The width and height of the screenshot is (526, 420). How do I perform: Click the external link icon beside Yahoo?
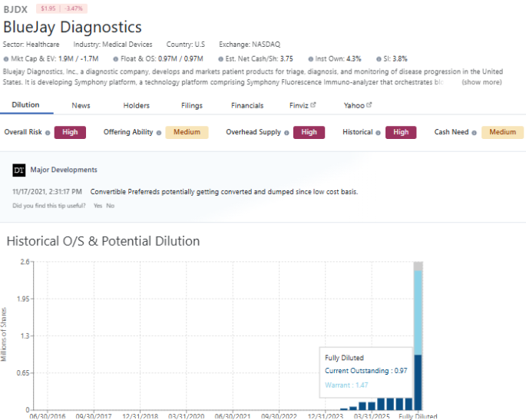coord(369,104)
